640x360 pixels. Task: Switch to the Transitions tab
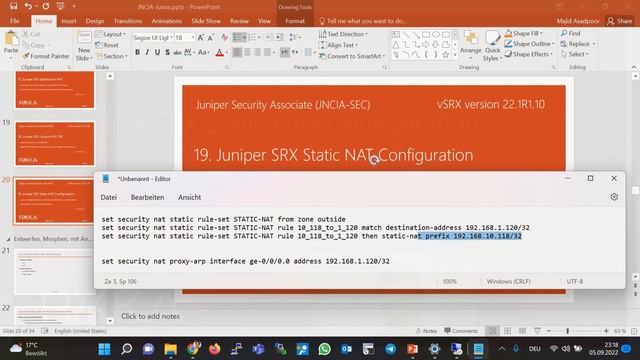pyautogui.click(x=128, y=21)
